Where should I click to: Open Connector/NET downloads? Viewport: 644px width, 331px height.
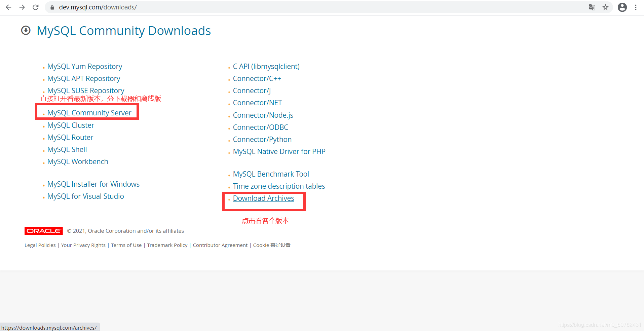(258, 103)
